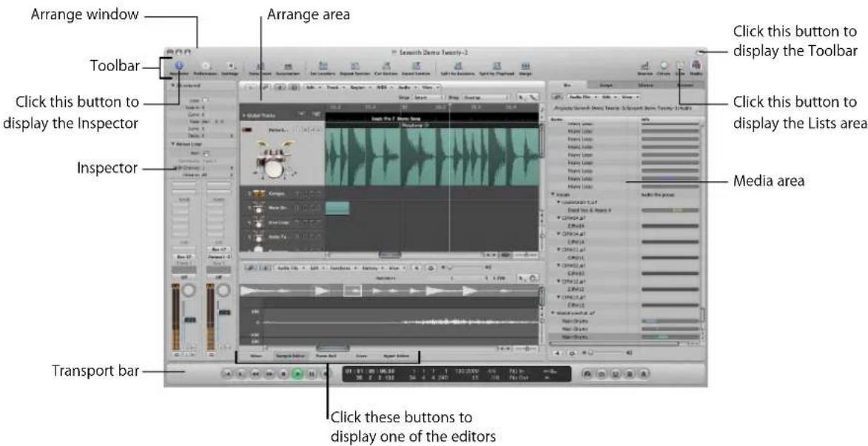
Task: Click the Split by Locators toolbar icon
Action: [x=458, y=67]
